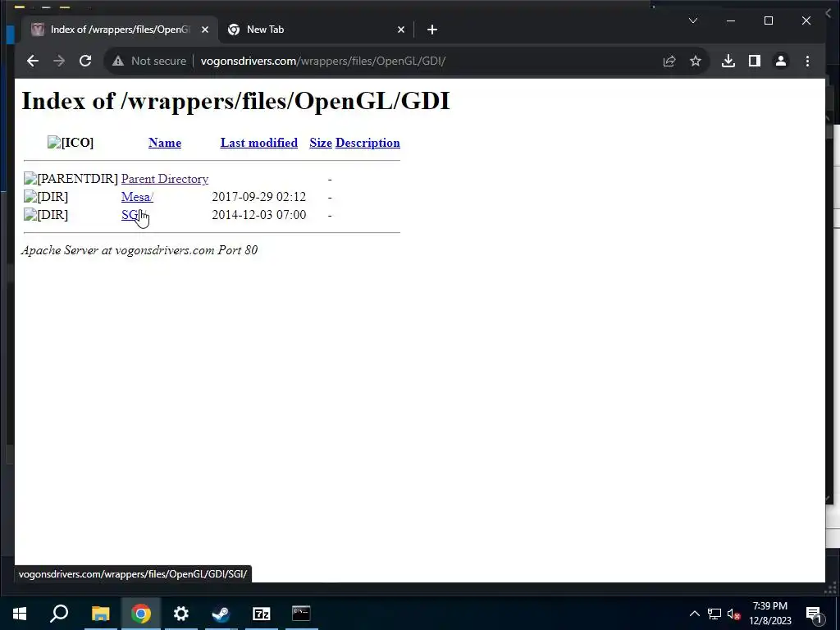
Task: Open 7-Zip from the taskbar
Action: (x=261, y=614)
